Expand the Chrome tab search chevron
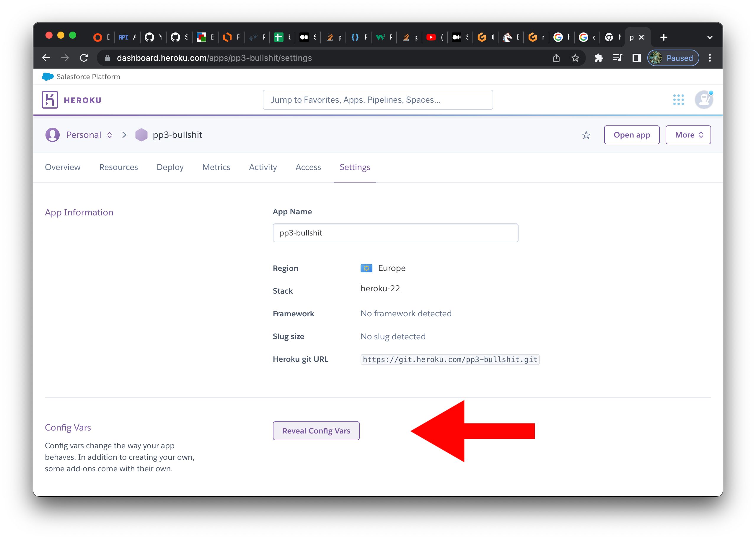 click(x=710, y=37)
